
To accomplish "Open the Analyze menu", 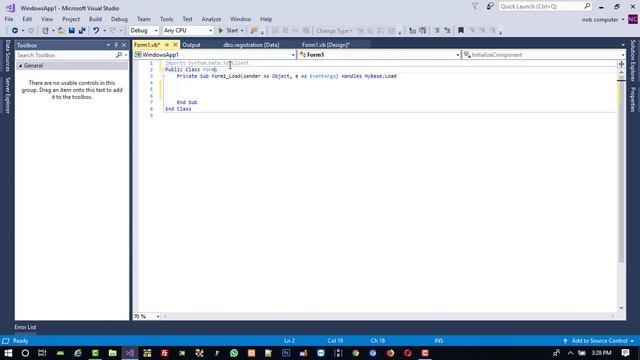I will pos(211,19).
